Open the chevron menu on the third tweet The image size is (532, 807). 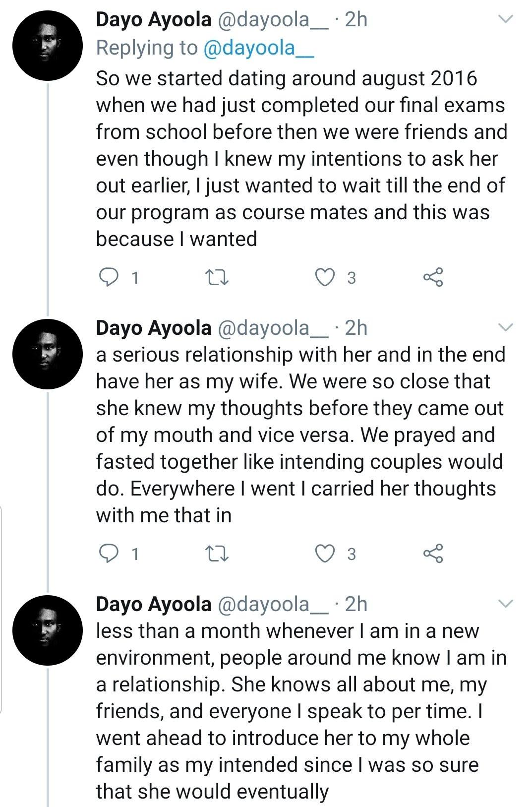click(505, 604)
